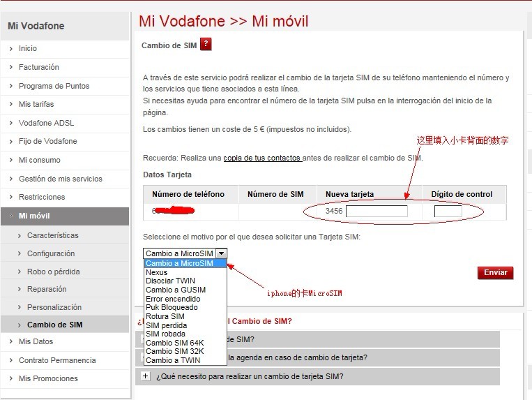Open Contrato Permanencia in sidebar
Image resolution: width=532 pixels, height=400 pixels.
point(57,360)
